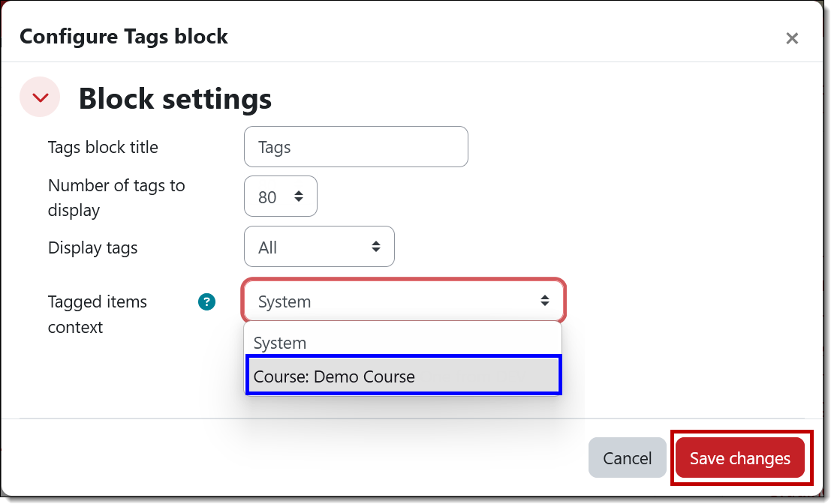Click the Number of tags display field
The width and height of the screenshot is (831, 504).
270,196
